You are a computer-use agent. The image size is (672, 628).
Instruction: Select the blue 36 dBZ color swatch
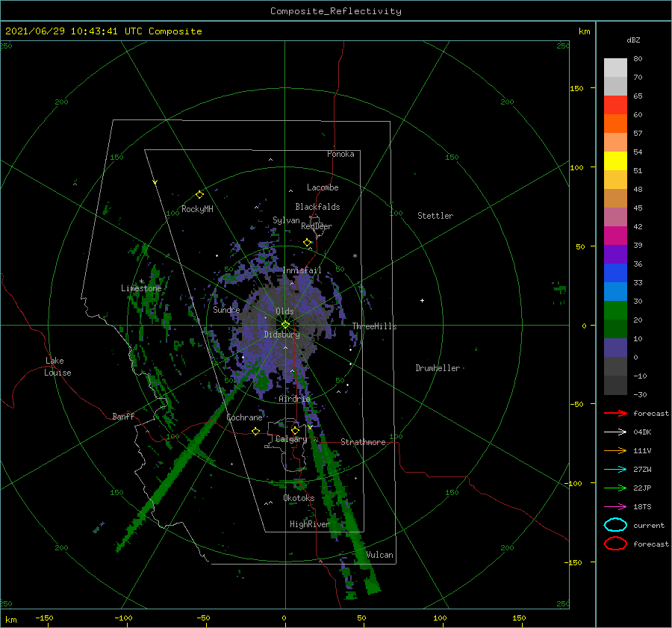pyautogui.click(x=615, y=273)
